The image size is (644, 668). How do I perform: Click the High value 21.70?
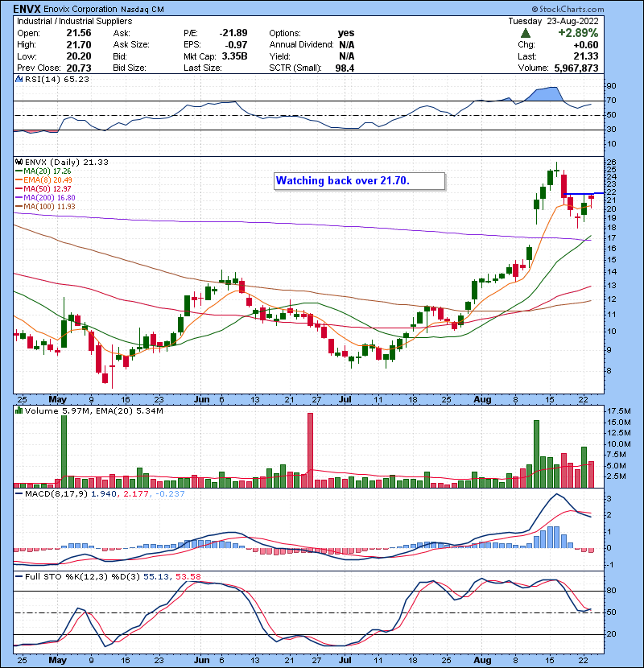click(x=79, y=45)
